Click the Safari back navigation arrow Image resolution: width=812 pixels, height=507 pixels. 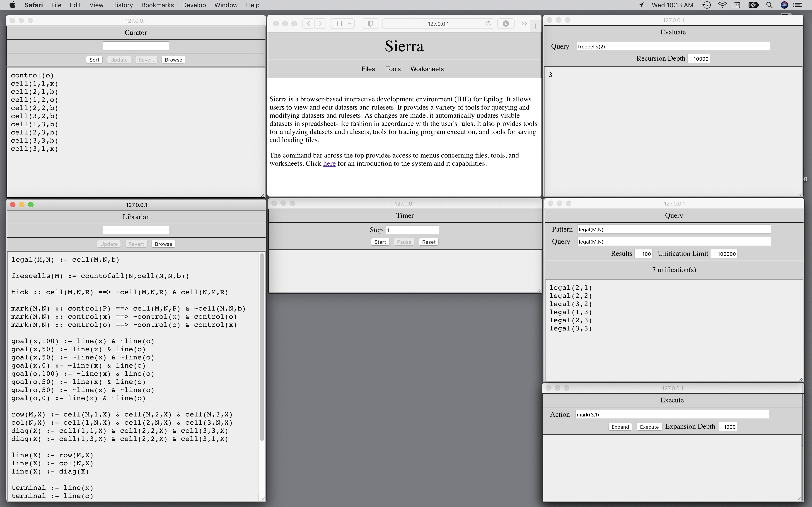coord(308,24)
